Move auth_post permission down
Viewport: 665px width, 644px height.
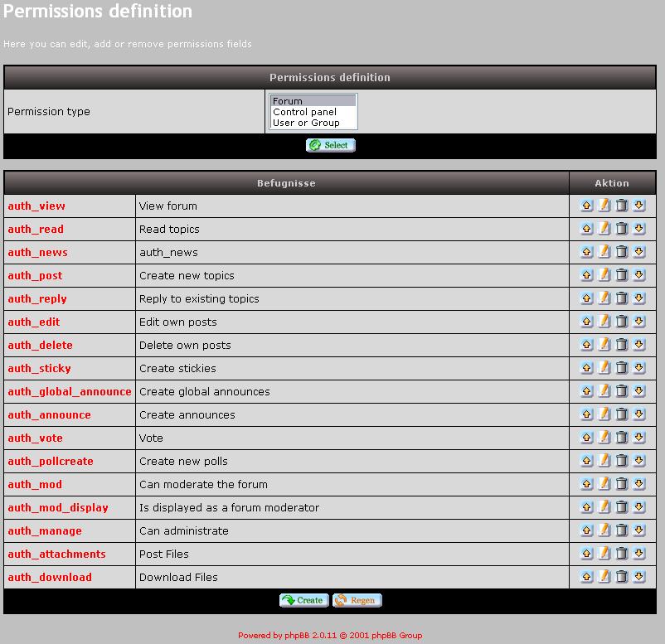639,275
